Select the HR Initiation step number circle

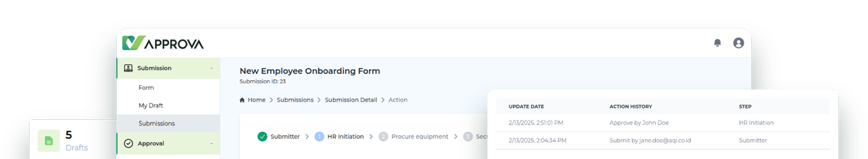point(319,136)
